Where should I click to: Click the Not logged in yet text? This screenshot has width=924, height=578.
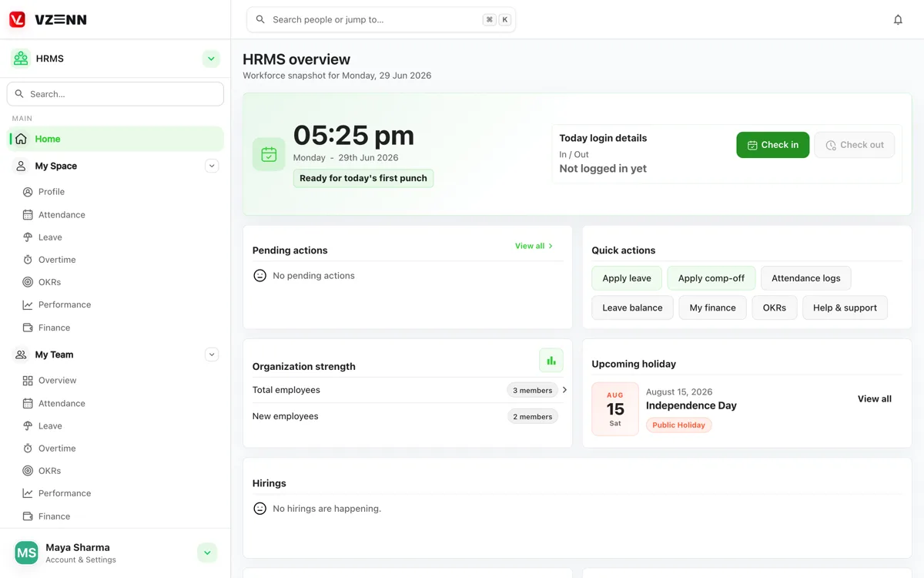point(603,169)
